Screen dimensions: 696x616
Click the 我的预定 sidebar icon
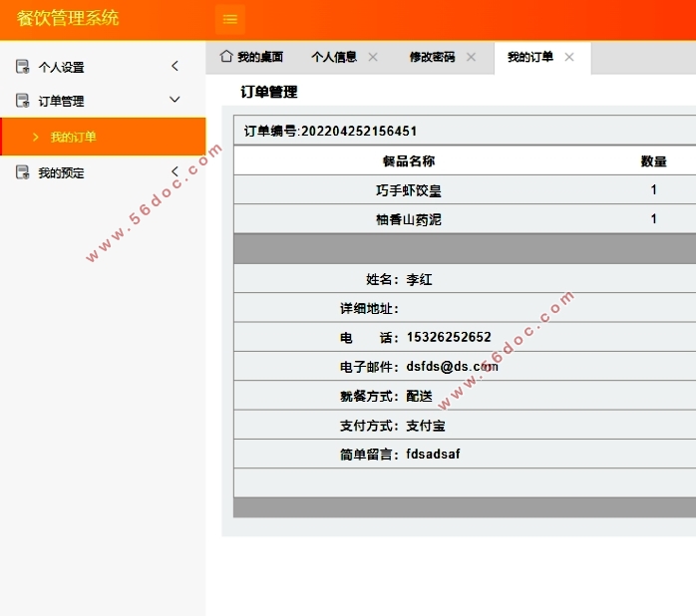pyautogui.click(x=22, y=171)
